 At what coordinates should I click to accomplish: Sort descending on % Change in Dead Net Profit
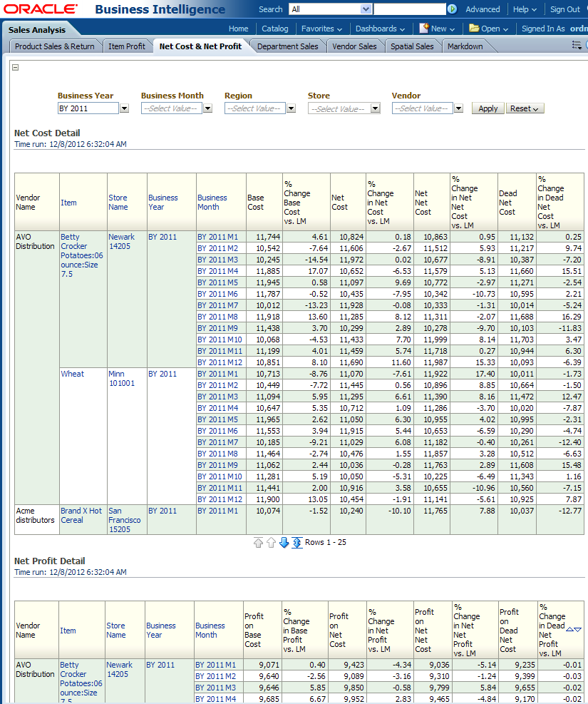point(578,629)
